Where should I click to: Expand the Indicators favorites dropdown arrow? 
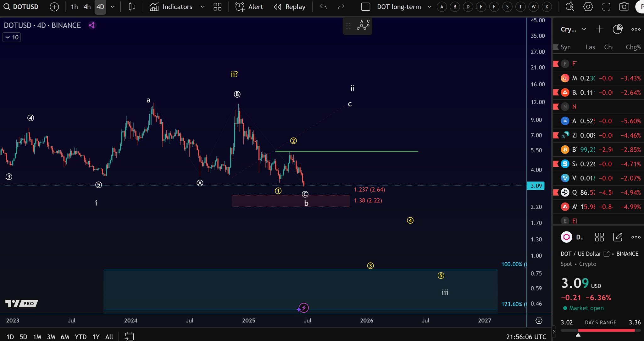click(203, 7)
